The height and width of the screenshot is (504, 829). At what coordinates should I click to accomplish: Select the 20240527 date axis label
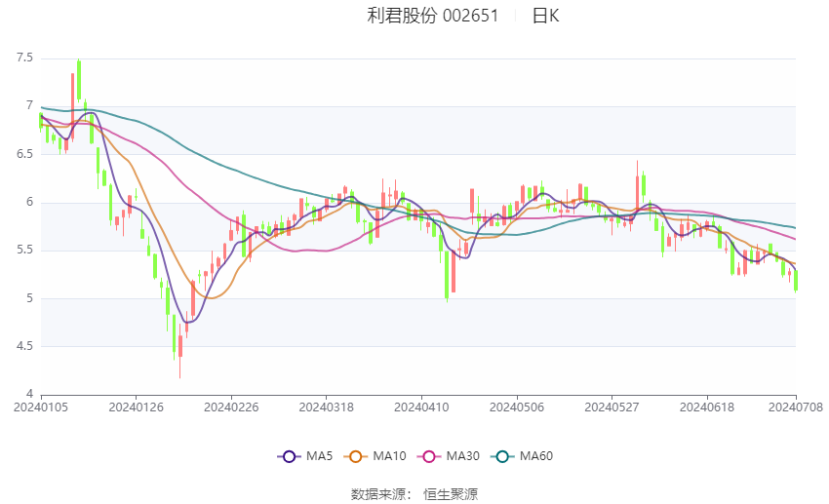612,407
